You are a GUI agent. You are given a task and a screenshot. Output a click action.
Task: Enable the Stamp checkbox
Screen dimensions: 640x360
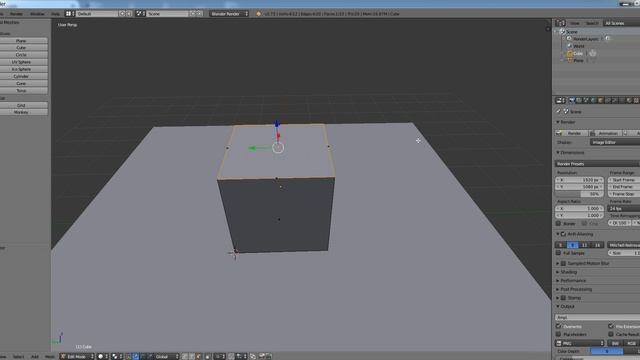563,298
